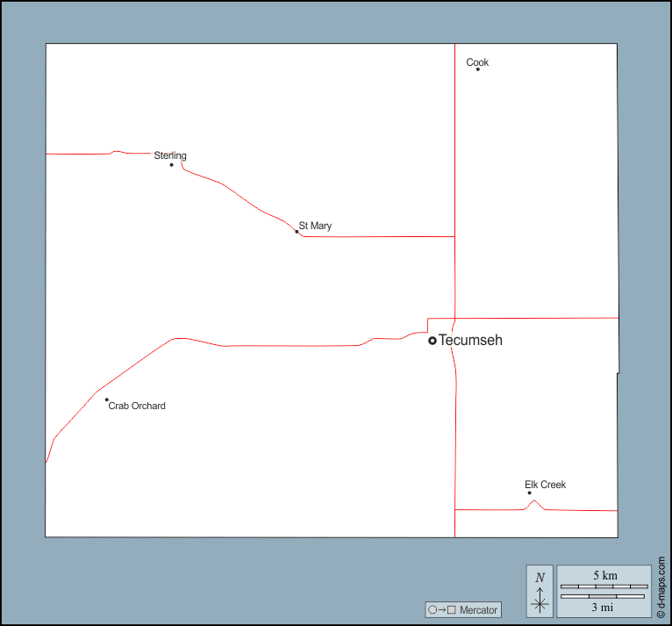Click the north arrow compass icon
672x626 pixels.
click(540, 590)
